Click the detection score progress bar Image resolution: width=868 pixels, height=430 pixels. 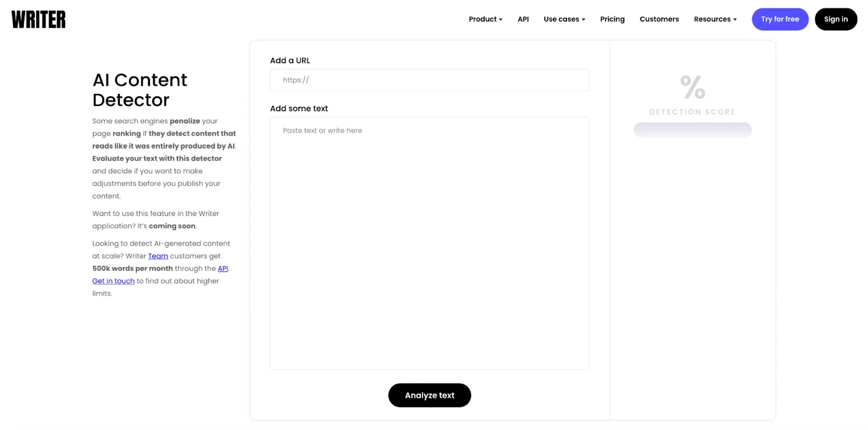tap(692, 130)
